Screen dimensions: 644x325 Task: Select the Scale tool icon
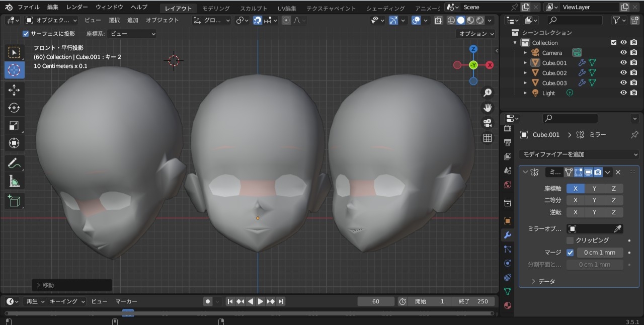(x=14, y=126)
